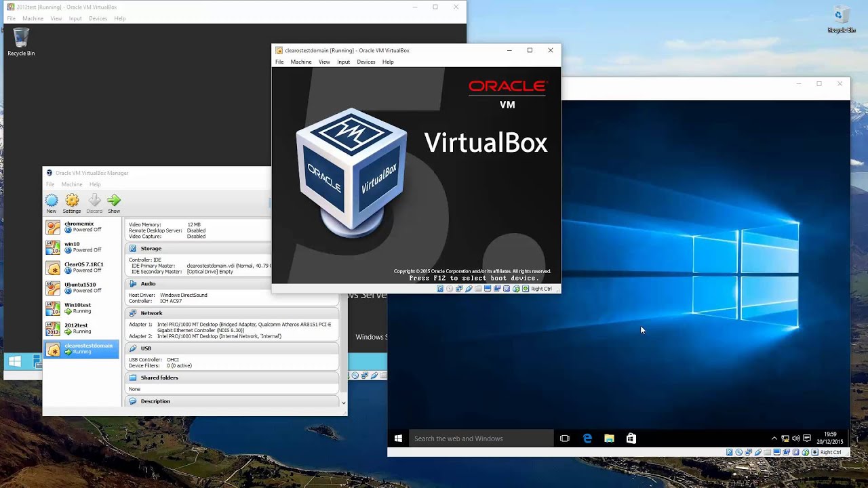Open the USB section header
The height and width of the screenshot is (488, 868).
point(231,348)
